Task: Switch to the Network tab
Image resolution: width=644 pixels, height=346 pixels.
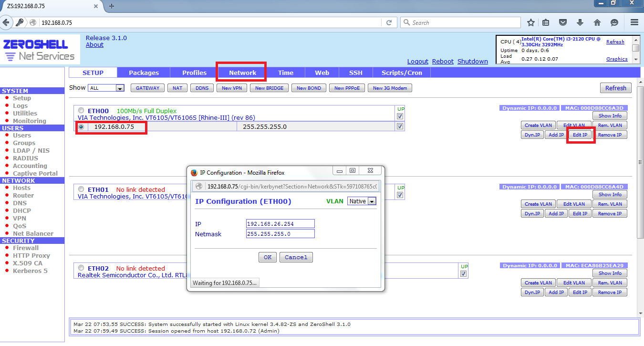Action: 243,73
